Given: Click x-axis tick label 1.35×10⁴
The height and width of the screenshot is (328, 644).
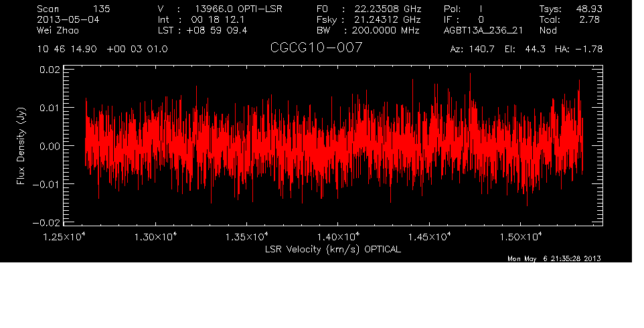Looking at the screenshot, I should coord(246,237).
